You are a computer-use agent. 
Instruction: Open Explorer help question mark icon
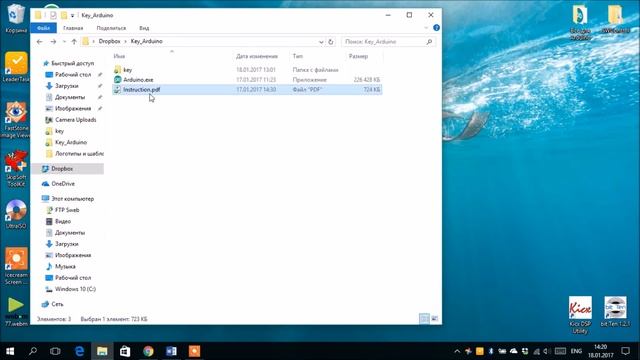point(436,28)
